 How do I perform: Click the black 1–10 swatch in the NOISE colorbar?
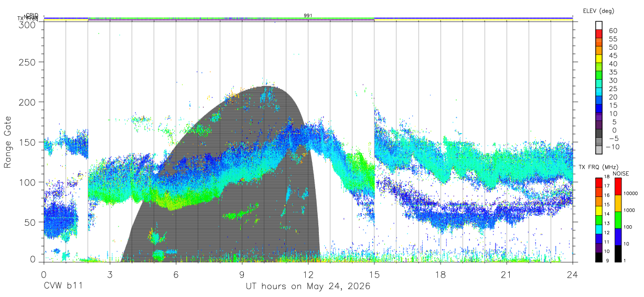(617, 254)
